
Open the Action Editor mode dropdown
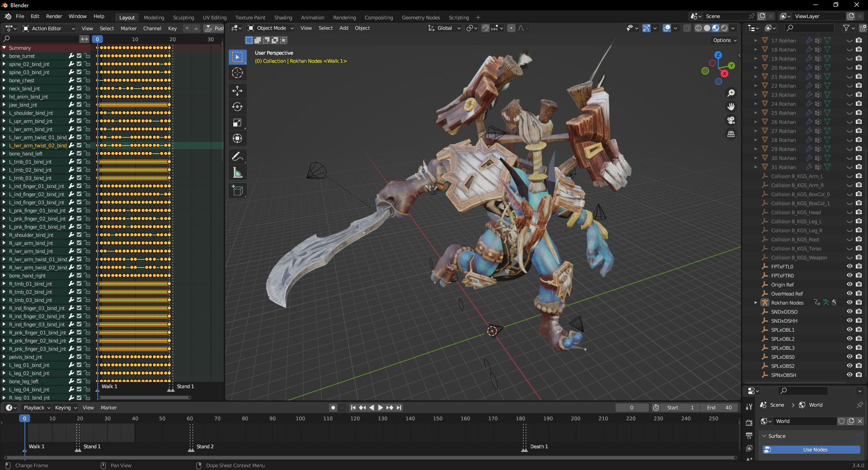point(49,28)
